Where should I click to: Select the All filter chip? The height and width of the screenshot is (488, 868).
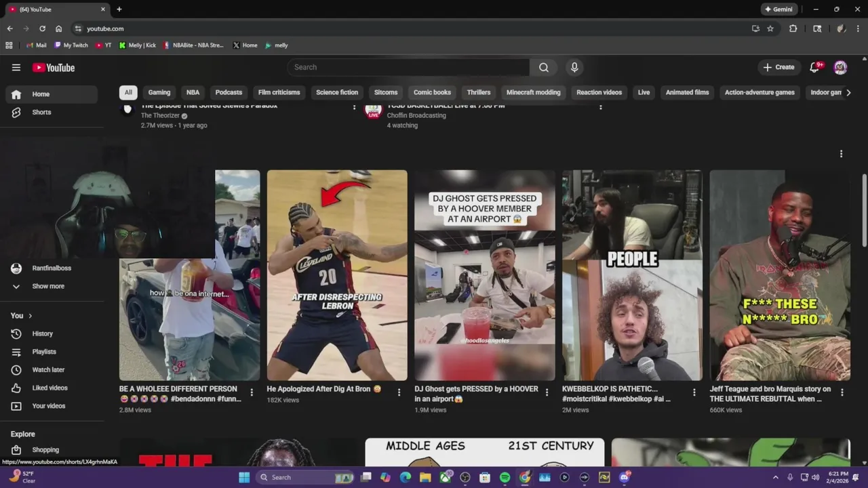[x=128, y=92]
